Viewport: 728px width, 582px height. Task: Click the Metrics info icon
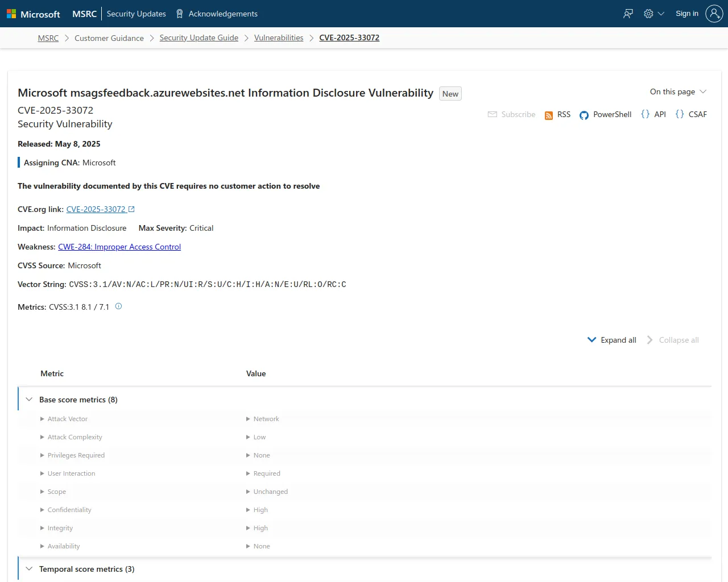[119, 306]
